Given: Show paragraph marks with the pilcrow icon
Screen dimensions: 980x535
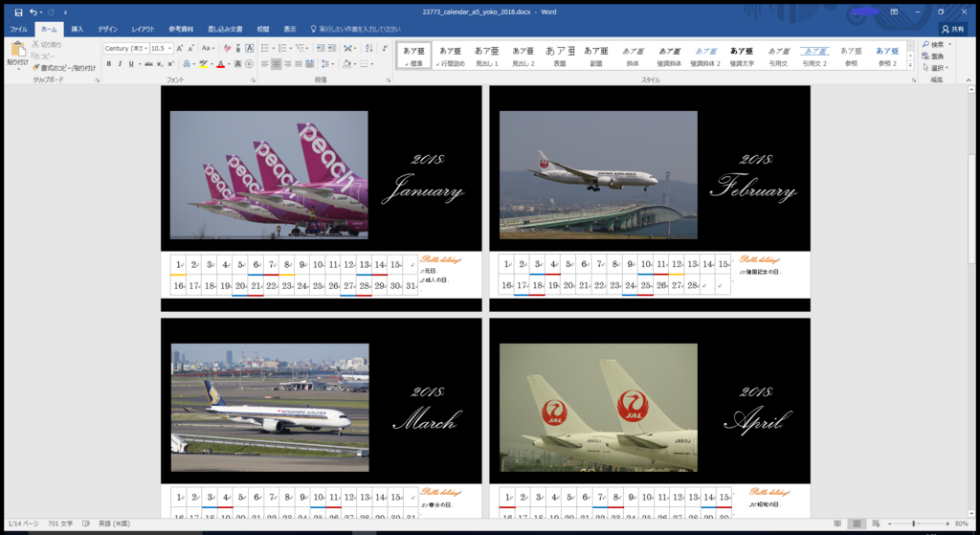Looking at the screenshot, I should point(385,48).
